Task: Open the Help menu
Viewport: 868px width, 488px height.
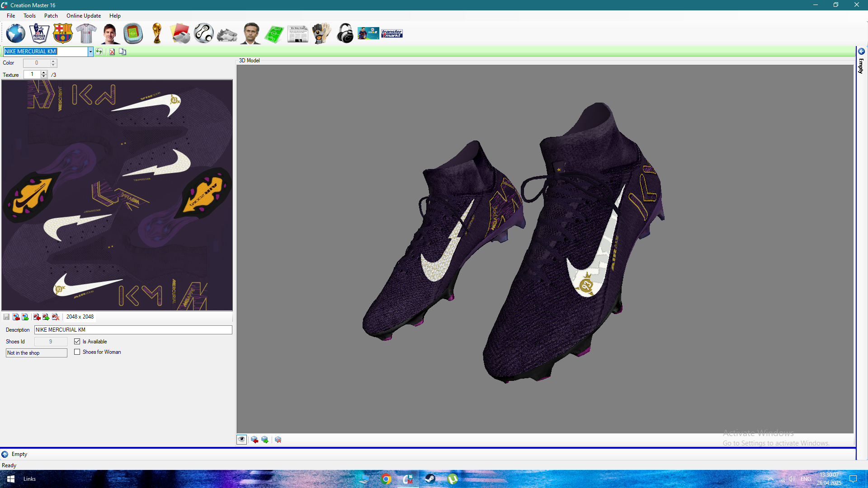Action: coord(115,16)
